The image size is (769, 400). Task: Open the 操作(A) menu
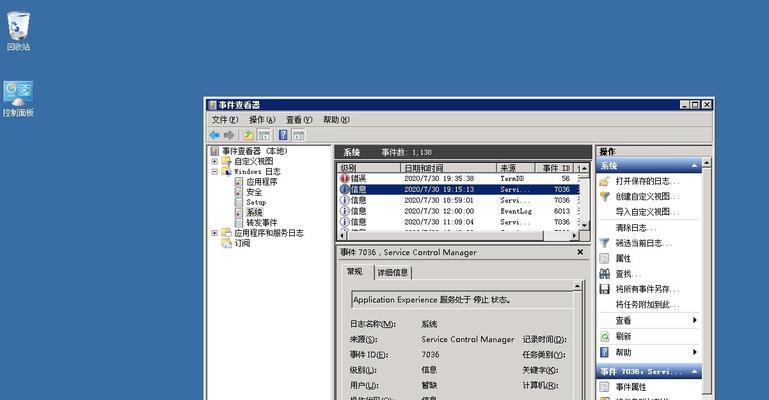pyautogui.click(x=262, y=120)
